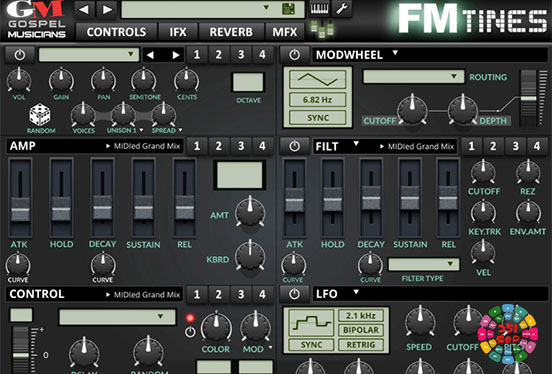Image resolution: width=552 pixels, height=374 pixels.
Task: Click MIDIed Grand Mix label in FILT header
Action: (421, 147)
